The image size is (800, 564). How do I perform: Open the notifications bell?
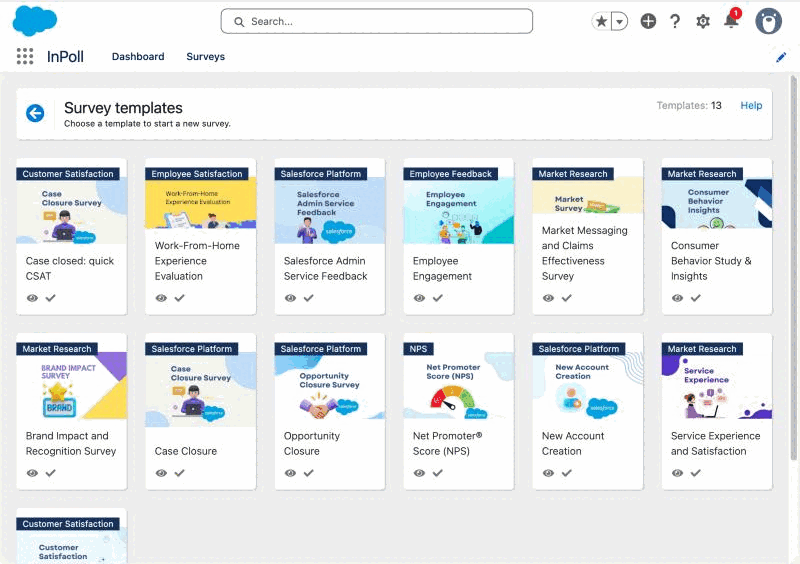pos(731,20)
